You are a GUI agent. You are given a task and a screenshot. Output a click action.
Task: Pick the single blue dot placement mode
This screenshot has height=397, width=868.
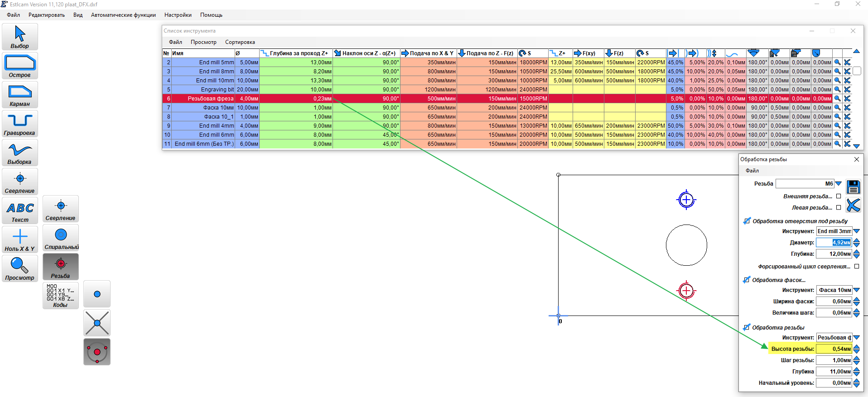[x=97, y=294]
